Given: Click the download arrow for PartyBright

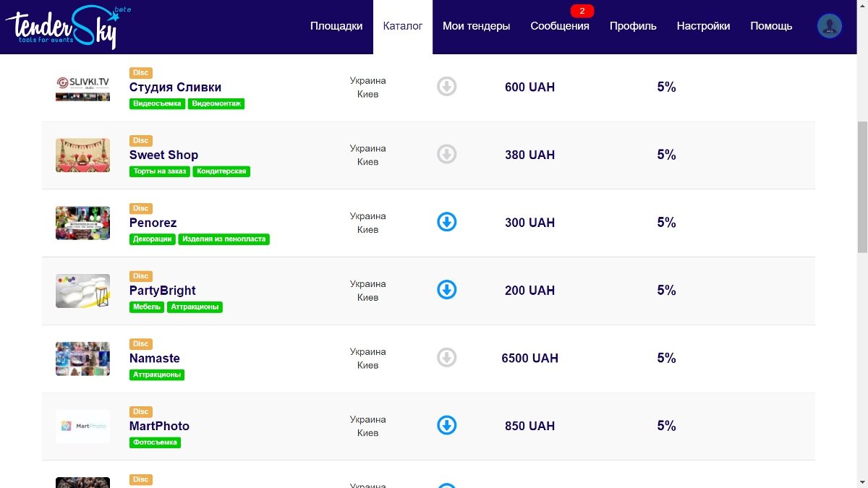Looking at the screenshot, I should click(x=447, y=290).
